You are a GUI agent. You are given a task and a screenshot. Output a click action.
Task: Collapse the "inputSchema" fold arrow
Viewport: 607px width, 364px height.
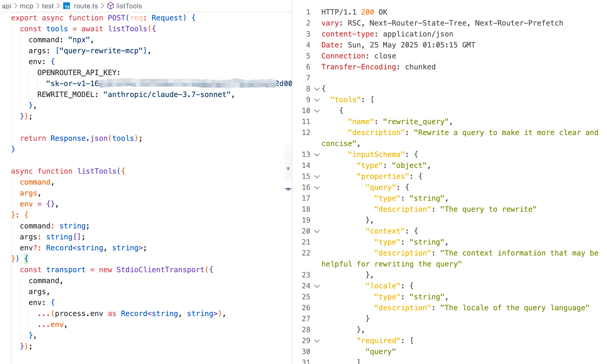317,155
